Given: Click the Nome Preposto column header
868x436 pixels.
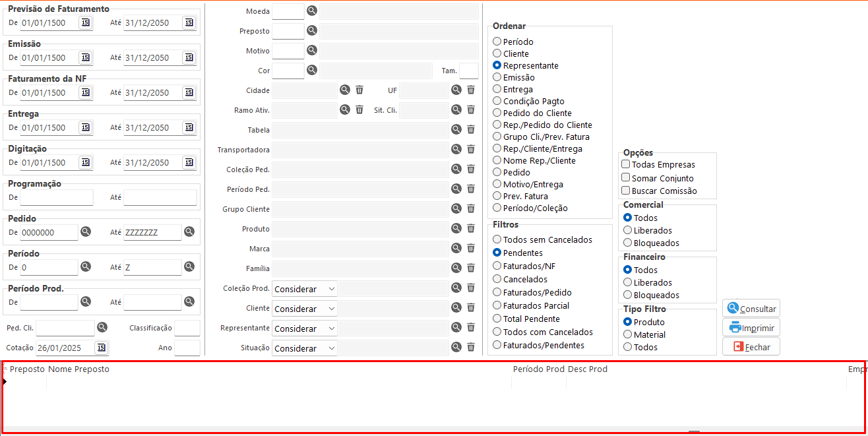Looking at the screenshot, I should pos(79,369).
